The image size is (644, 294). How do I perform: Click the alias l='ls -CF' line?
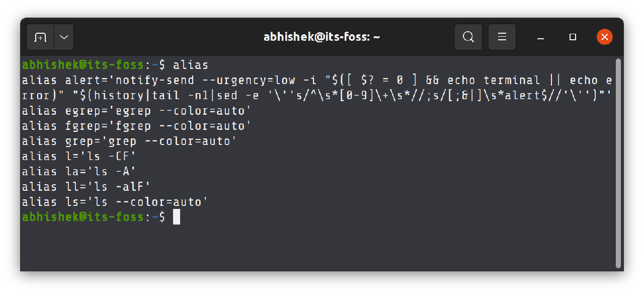79,156
